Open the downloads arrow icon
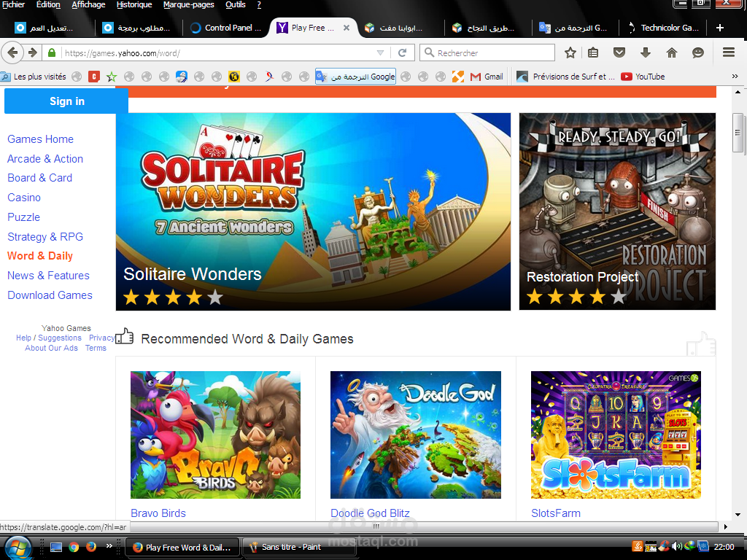Viewport: 747px width, 560px height. click(645, 52)
